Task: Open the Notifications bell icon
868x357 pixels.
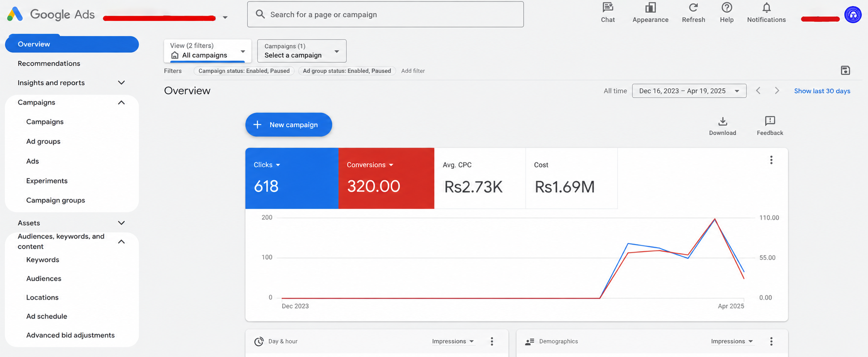Action: coord(766,8)
